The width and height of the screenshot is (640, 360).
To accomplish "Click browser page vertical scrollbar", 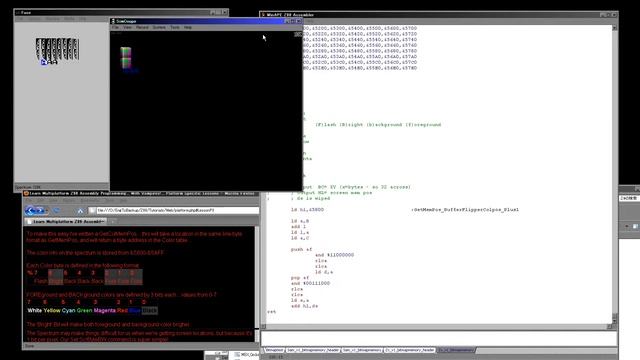I will pos(257,284).
